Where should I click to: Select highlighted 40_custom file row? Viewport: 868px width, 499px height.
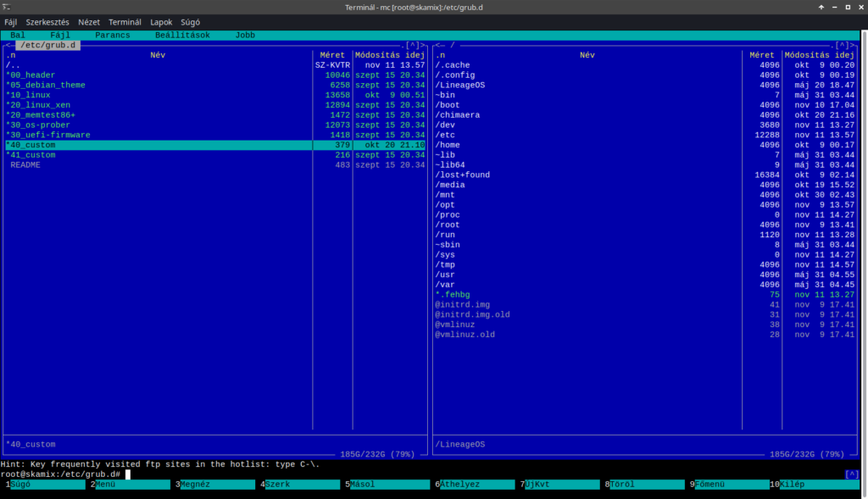click(x=214, y=145)
